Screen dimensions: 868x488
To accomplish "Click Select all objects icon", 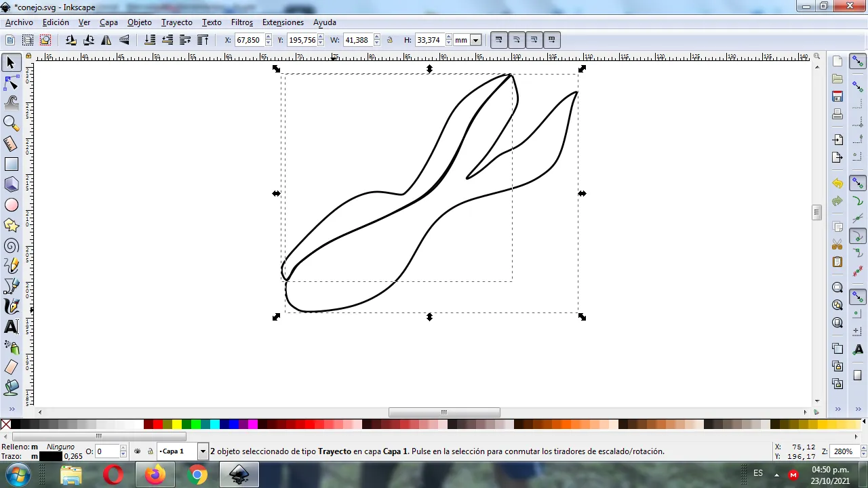I will 10,40.
